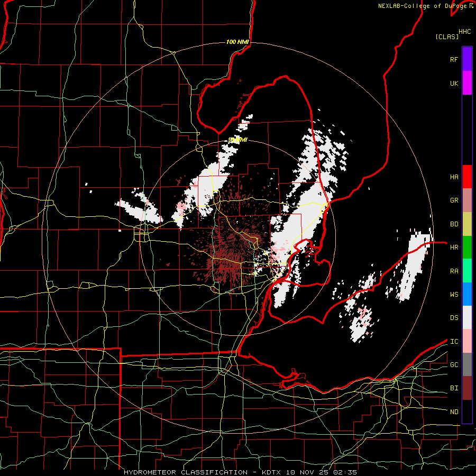Click the WS wet snow blue swatch
The width and height of the screenshot is (476, 476).
point(467,294)
